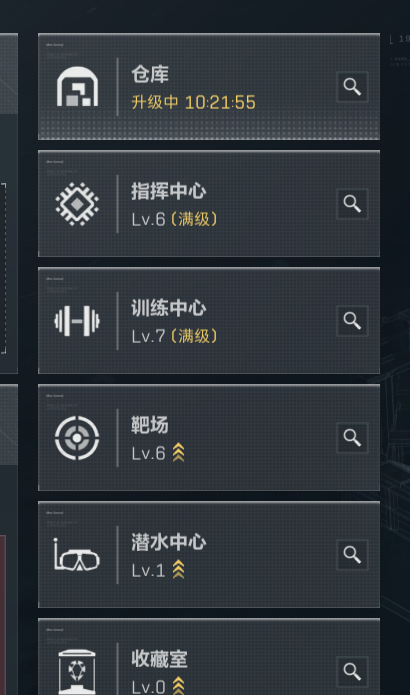
Task: Inspect 收藏室 using its magnifier button
Action: pos(352,672)
